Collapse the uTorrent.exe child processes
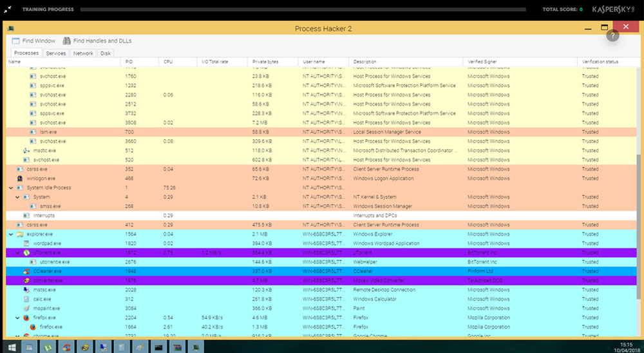Image resolution: width=644 pixels, height=353 pixels. [17, 253]
